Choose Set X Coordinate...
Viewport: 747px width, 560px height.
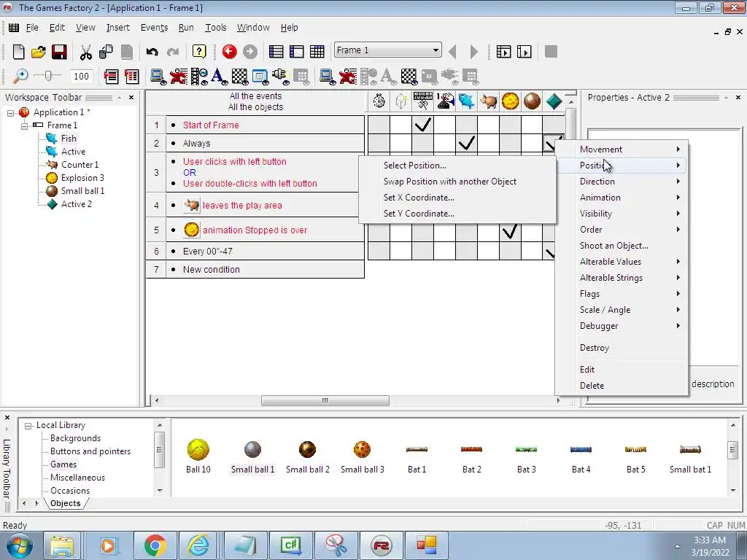(457, 198)
